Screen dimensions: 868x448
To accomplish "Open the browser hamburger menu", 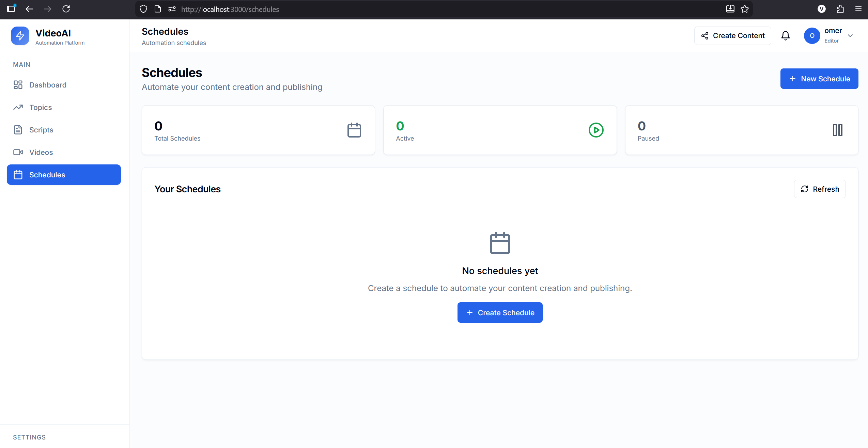I will pyautogui.click(x=858, y=9).
